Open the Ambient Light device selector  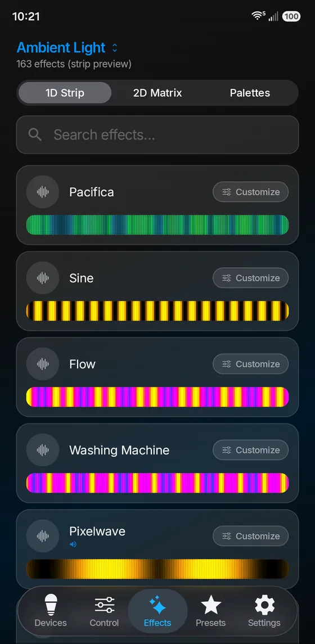click(67, 48)
